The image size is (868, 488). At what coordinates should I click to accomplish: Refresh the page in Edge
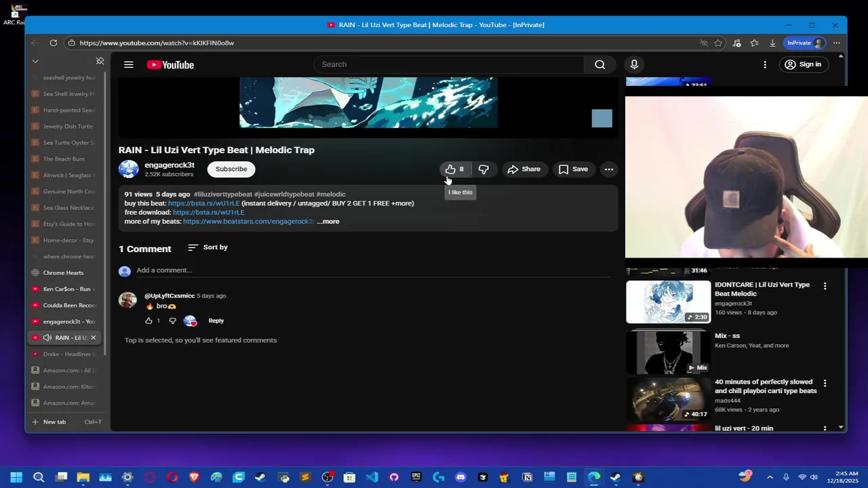[53, 43]
